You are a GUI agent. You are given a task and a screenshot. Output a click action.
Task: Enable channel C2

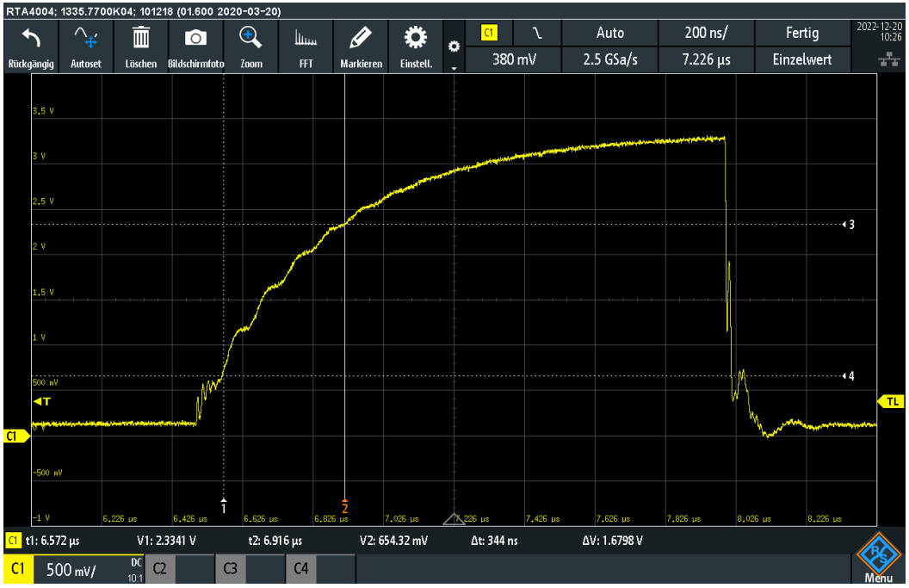tap(159, 569)
